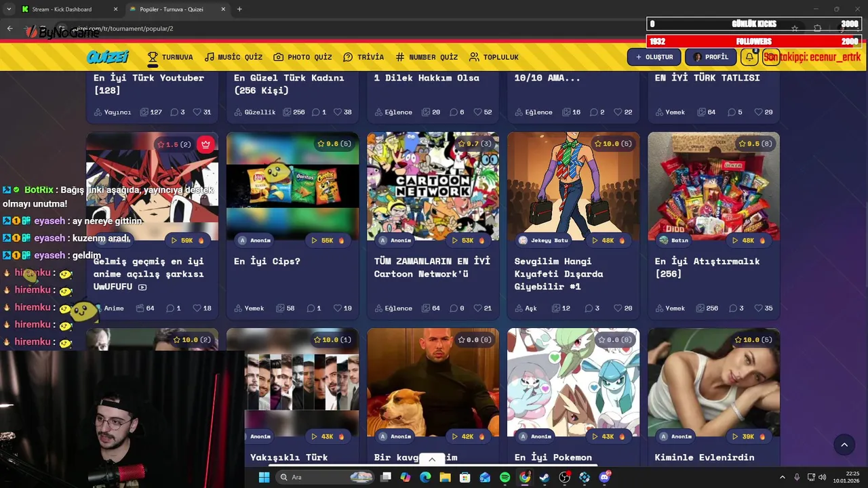868x488 pixels.
Task: Open Trivia section
Action: (x=363, y=57)
